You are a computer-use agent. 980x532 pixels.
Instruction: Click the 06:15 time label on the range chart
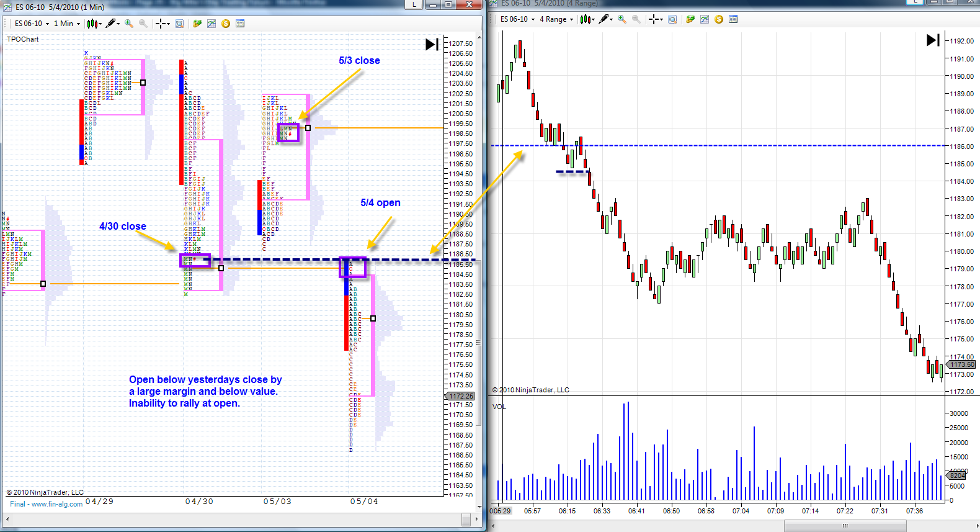click(x=567, y=511)
